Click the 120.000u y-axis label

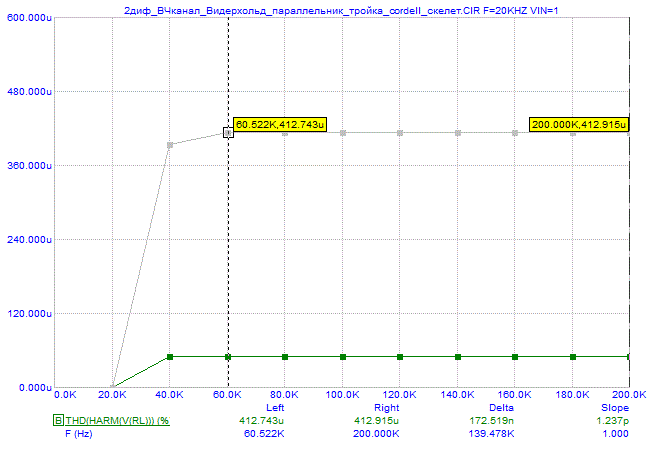(x=29, y=314)
